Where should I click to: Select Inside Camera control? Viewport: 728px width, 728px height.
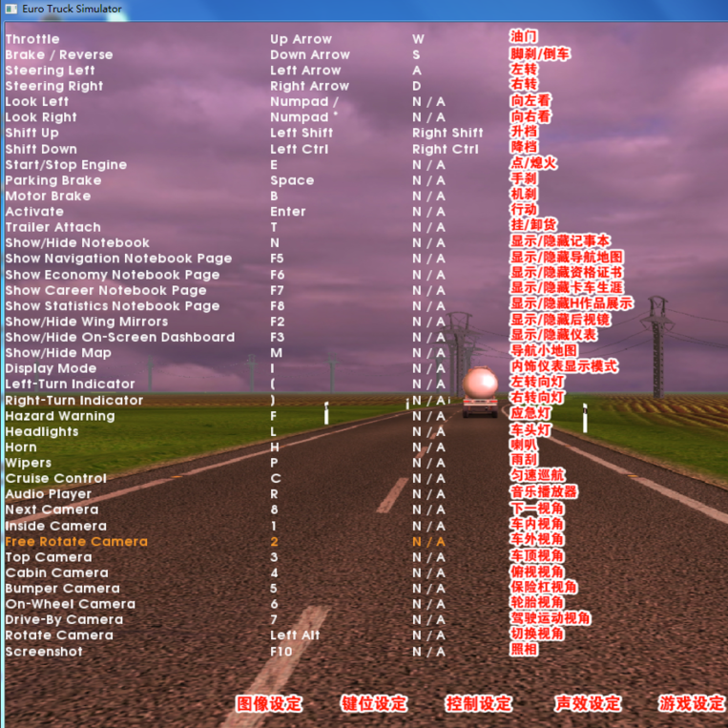(55, 526)
